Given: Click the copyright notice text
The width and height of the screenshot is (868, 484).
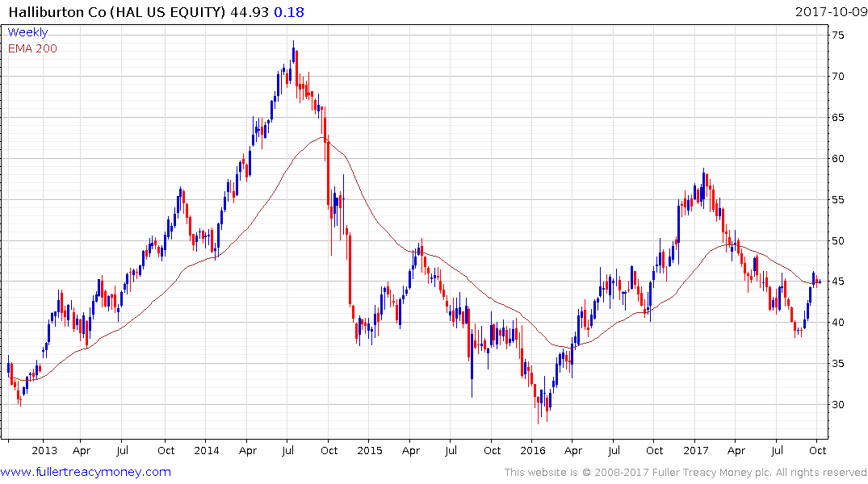Looking at the screenshot, I should tap(686, 473).
